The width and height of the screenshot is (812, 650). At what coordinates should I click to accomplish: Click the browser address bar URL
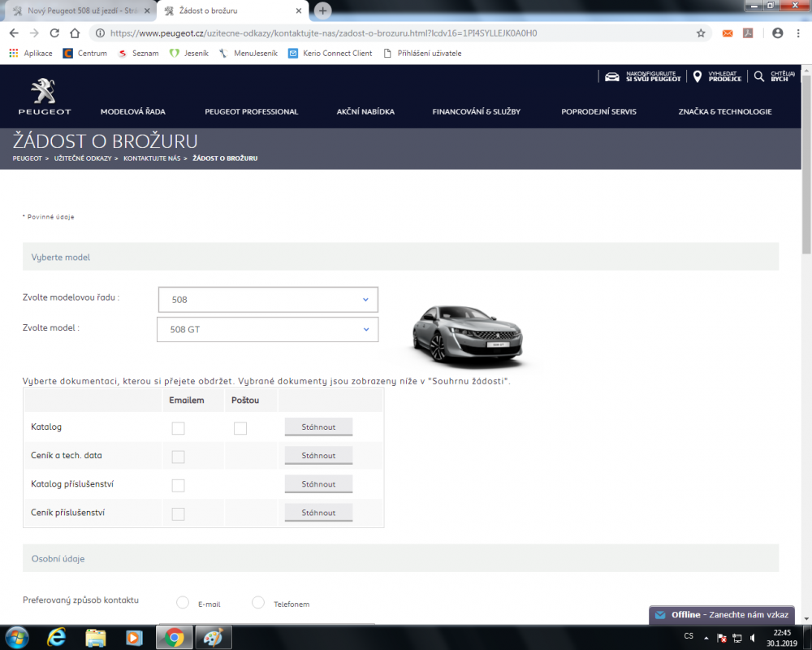pos(324,33)
